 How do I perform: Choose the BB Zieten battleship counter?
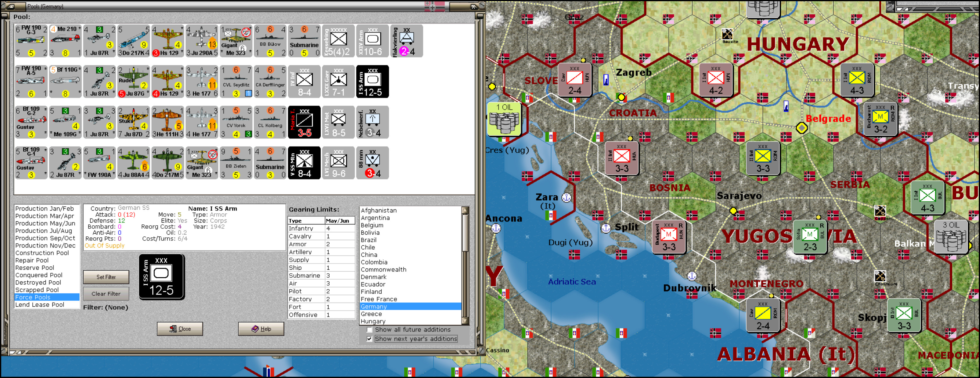tap(236, 163)
